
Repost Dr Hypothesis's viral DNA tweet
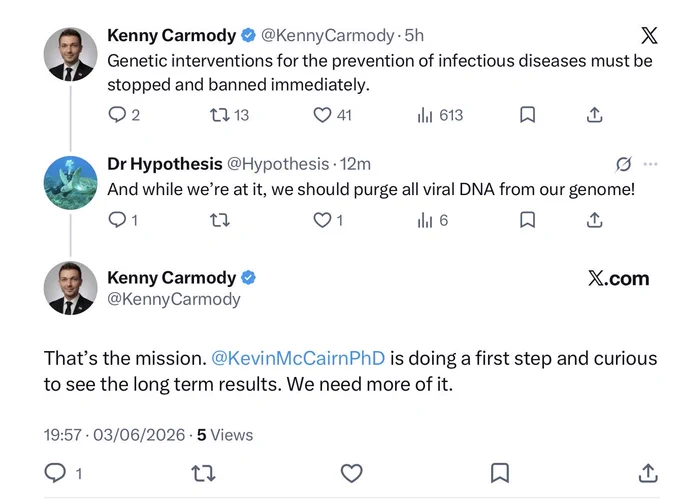tap(220, 220)
